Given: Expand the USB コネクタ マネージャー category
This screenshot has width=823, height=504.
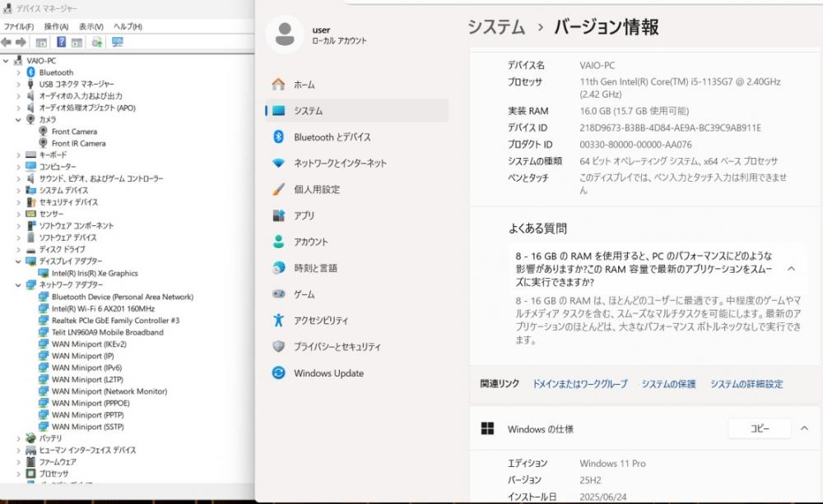Looking at the screenshot, I should pos(18,84).
